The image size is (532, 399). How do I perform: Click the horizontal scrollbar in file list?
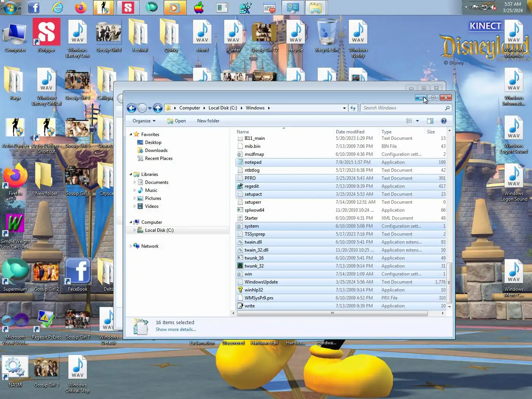coord(332,313)
